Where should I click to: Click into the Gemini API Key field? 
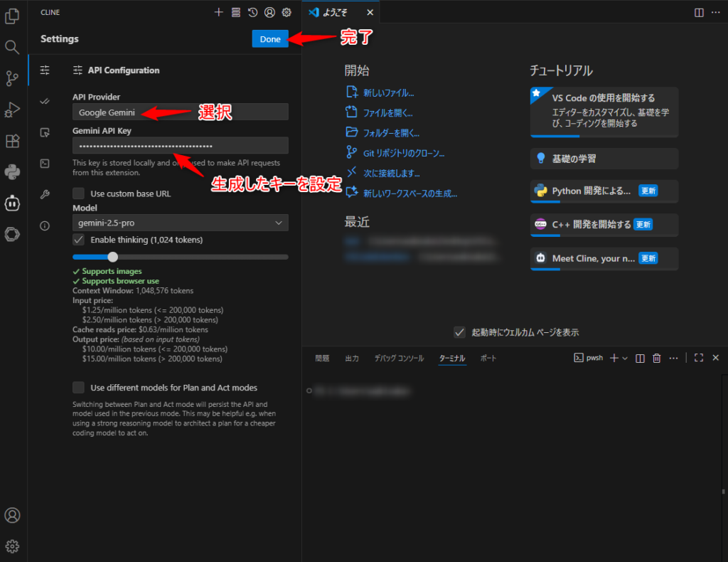coord(181,145)
